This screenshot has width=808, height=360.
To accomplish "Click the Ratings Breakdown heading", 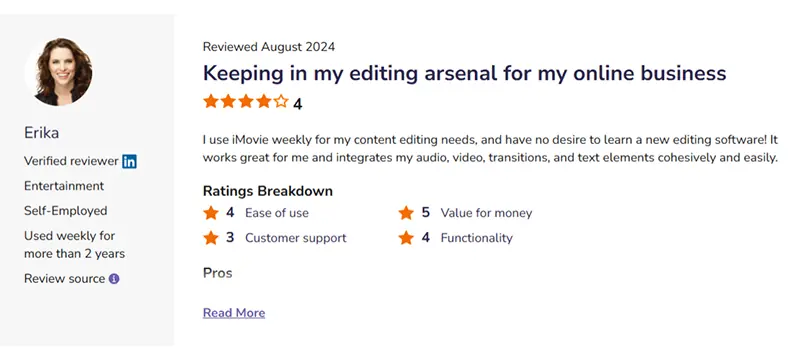I will click(267, 191).
